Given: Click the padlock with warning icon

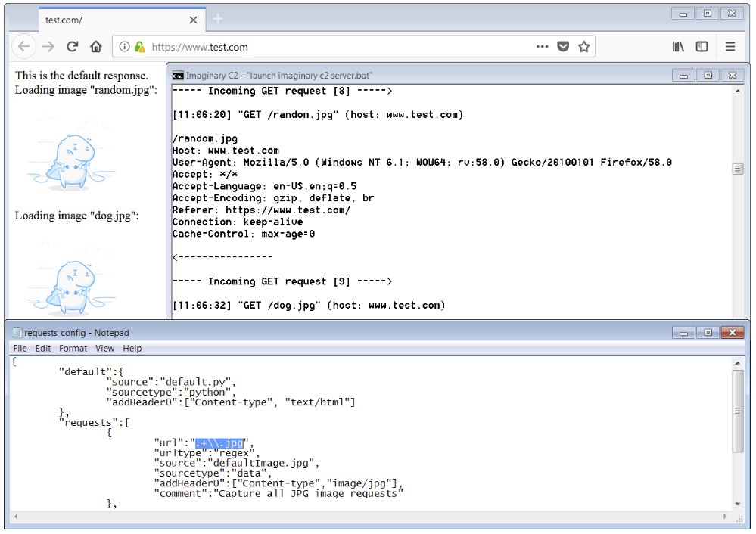Looking at the screenshot, I should tap(140, 47).
